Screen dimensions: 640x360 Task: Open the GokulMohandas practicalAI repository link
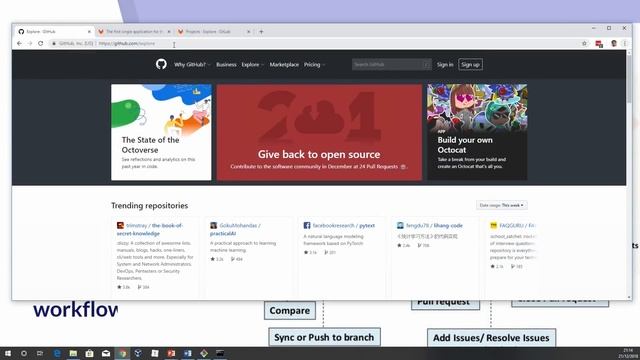[x=235, y=229]
